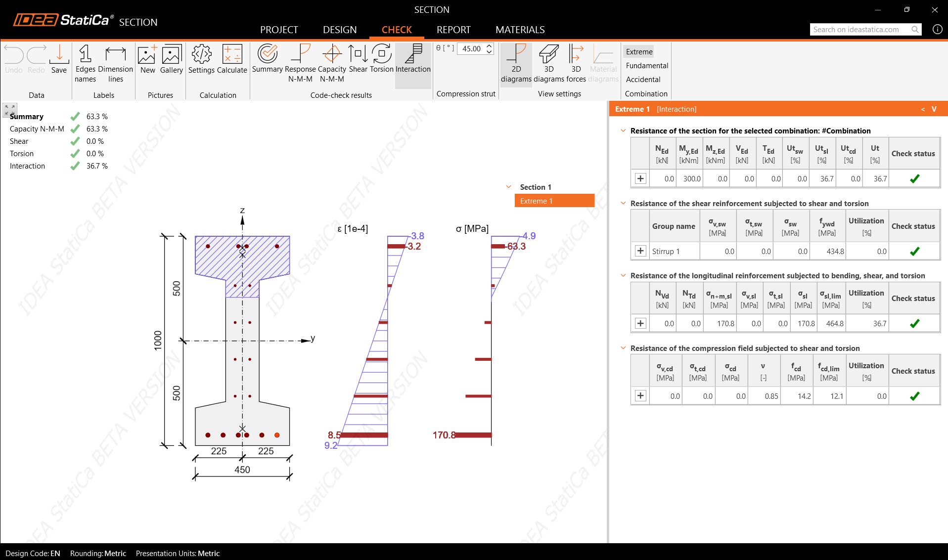Select the Extreme combination

(639, 51)
